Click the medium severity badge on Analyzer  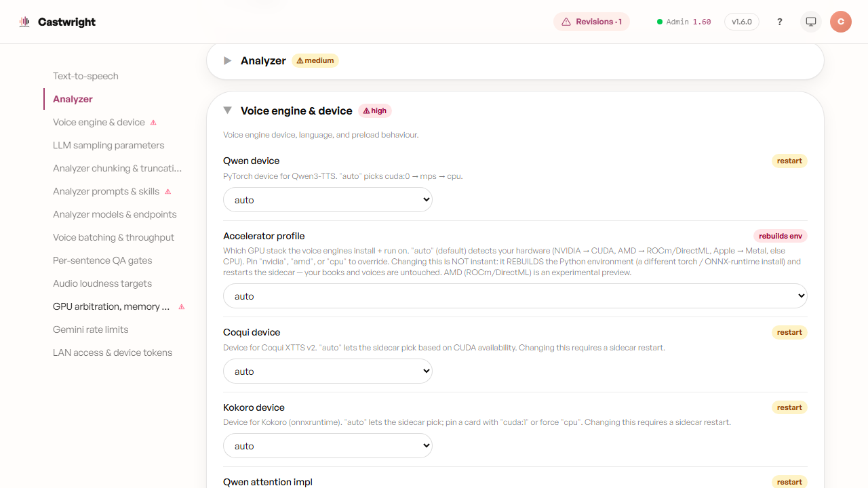(x=315, y=60)
